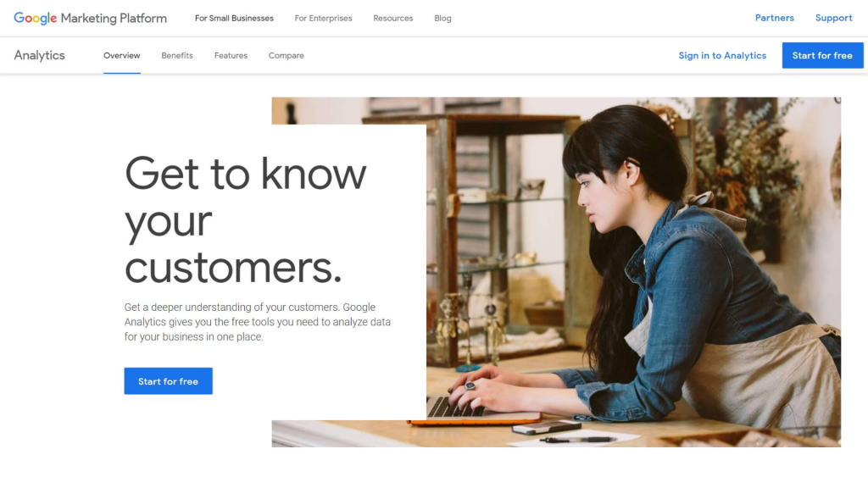This screenshot has height=488, width=868.
Task: Select the Overview tab
Action: pos(122,55)
